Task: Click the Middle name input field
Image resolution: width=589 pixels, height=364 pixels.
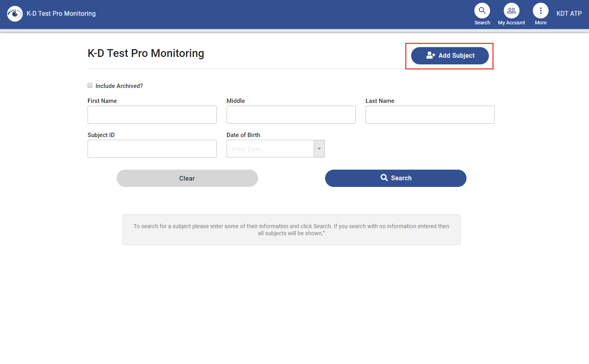Action: pos(291,114)
